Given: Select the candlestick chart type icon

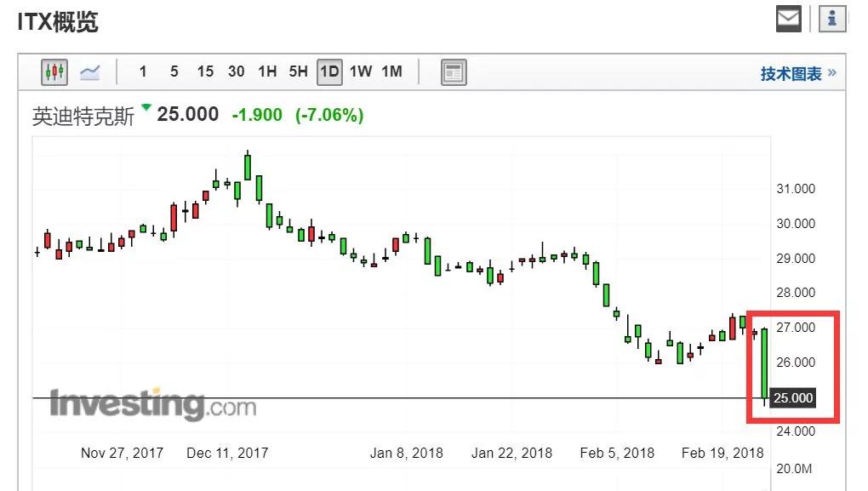Looking at the screenshot, I should click(55, 72).
